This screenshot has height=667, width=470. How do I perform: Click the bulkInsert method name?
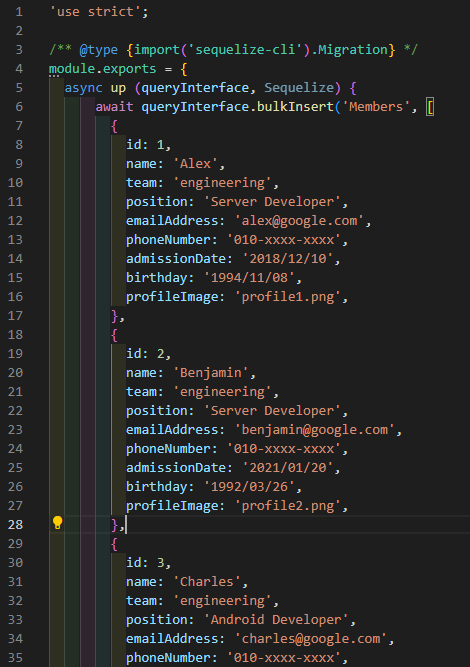coord(295,107)
